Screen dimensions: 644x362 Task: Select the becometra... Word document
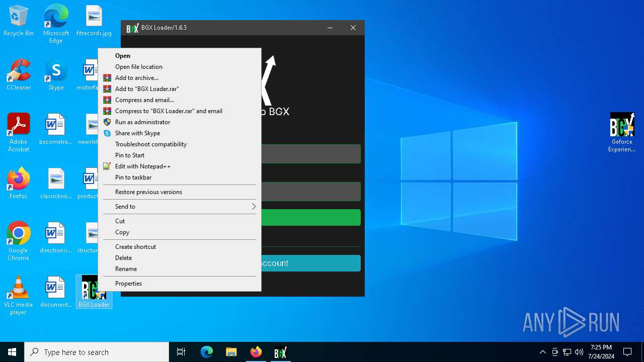click(56, 130)
